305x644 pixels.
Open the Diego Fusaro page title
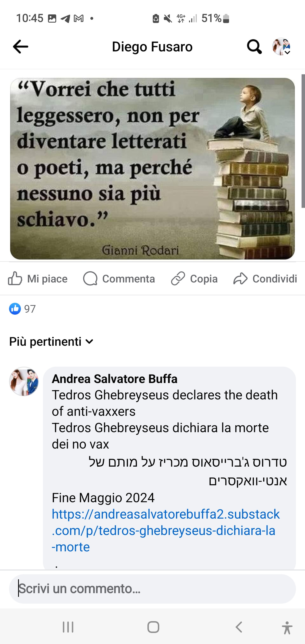pos(152,47)
